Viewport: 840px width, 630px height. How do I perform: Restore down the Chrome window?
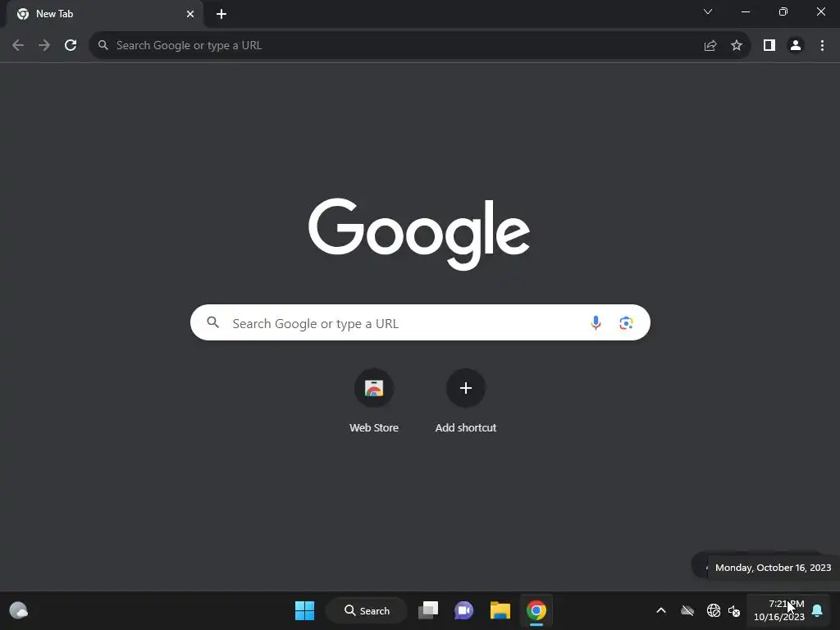pos(783,11)
